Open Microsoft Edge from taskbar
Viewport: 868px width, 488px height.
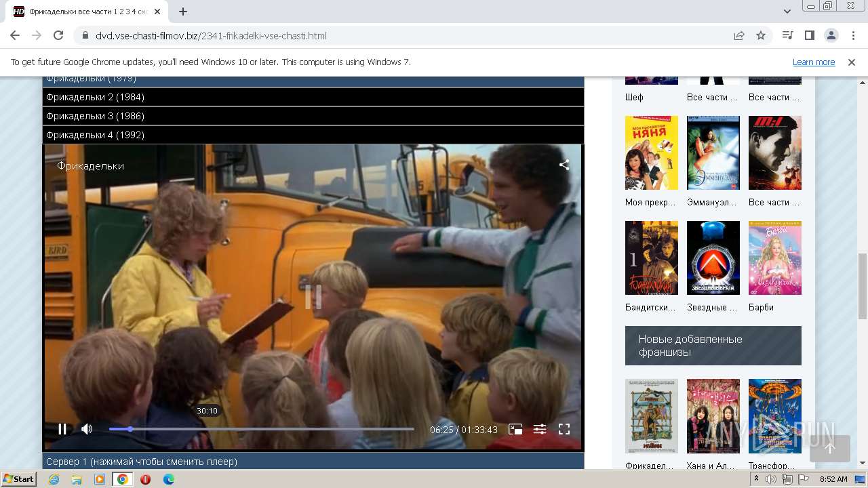click(x=168, y=479)
